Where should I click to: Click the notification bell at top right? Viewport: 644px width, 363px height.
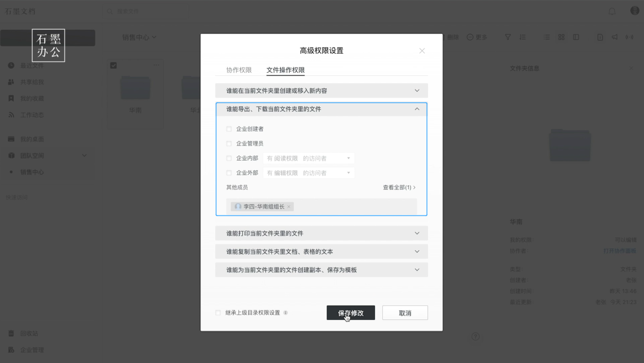pos(613,10)
